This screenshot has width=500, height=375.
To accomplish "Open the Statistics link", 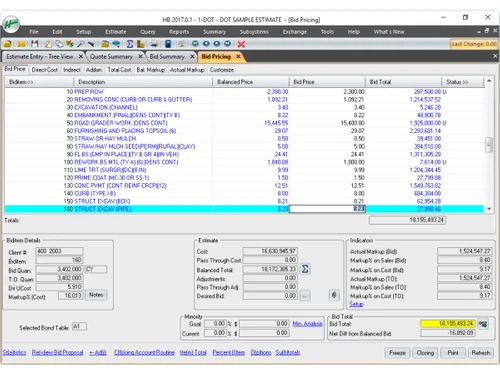I will click(14, 353).
